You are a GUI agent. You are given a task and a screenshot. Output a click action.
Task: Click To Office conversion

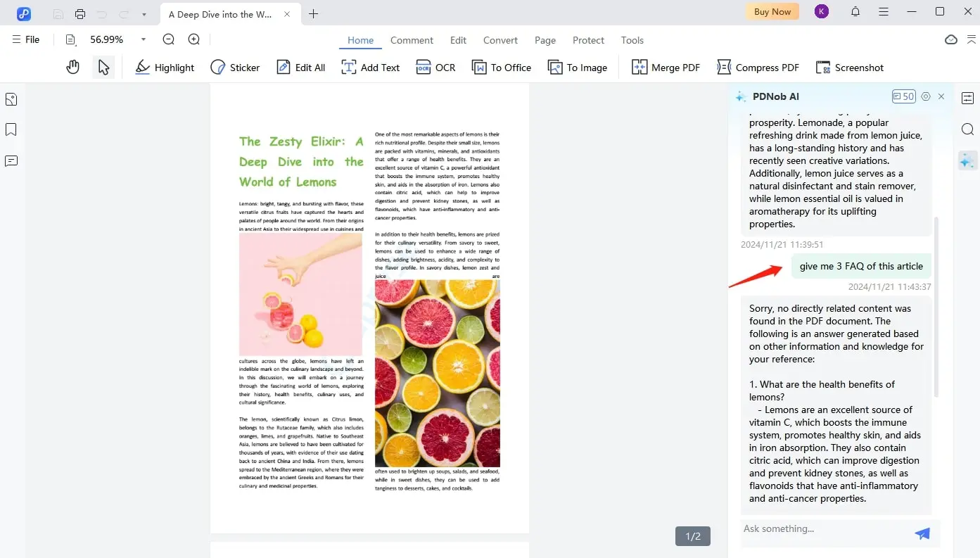point(501,68)
